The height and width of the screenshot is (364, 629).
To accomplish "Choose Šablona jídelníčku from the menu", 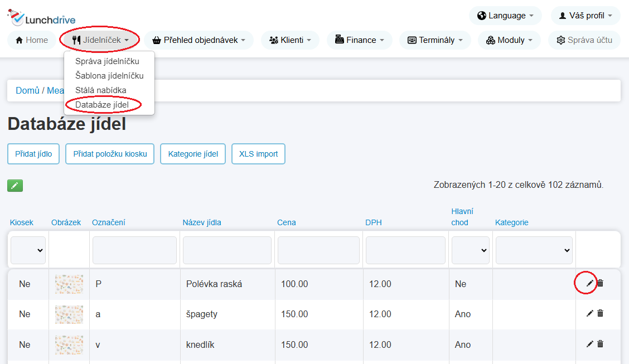I will 109,75.
